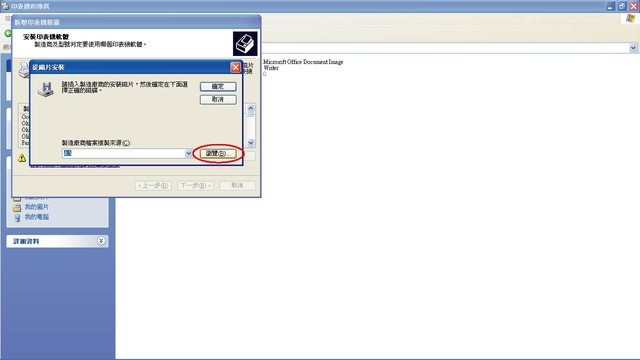Viewport: 640px width, 360px height.
Task: Click 取消 (Cancel) in the disk install dialog
Action: (218, 100)
